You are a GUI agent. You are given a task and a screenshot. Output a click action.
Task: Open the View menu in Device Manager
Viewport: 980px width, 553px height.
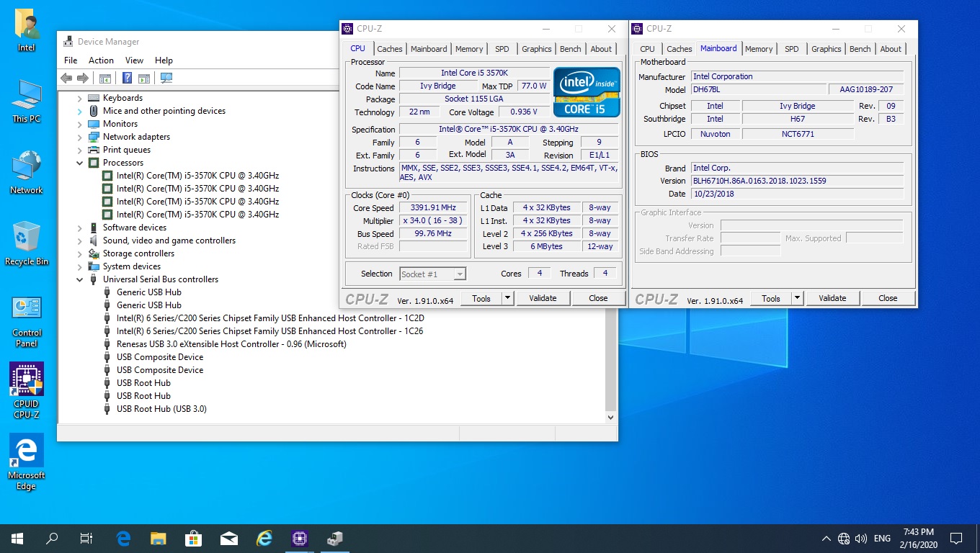[134, 60]
